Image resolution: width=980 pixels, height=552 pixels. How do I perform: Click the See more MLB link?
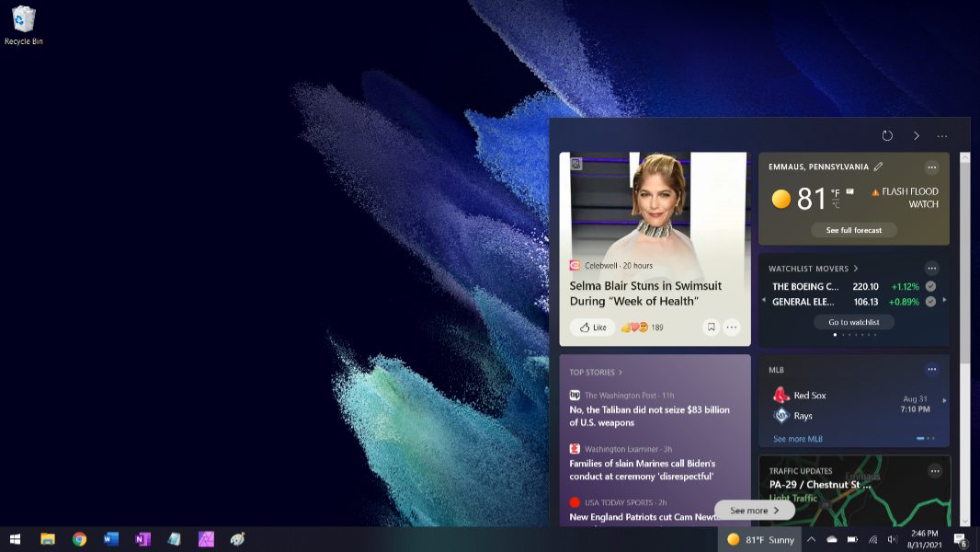797,439
